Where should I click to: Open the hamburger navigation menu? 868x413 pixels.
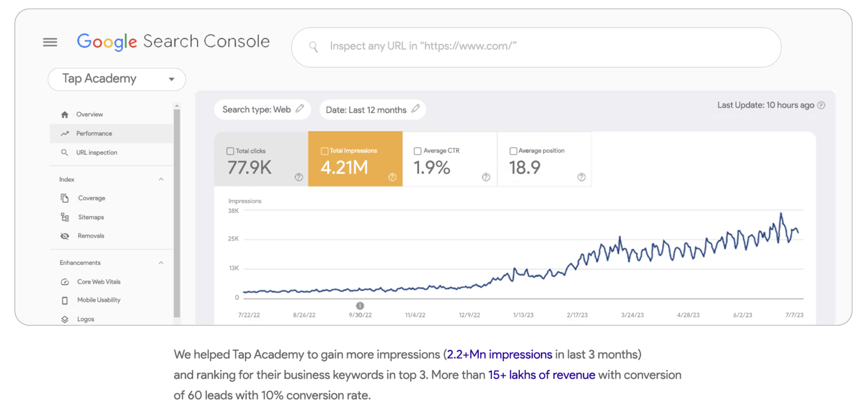[x=50, y=42]
